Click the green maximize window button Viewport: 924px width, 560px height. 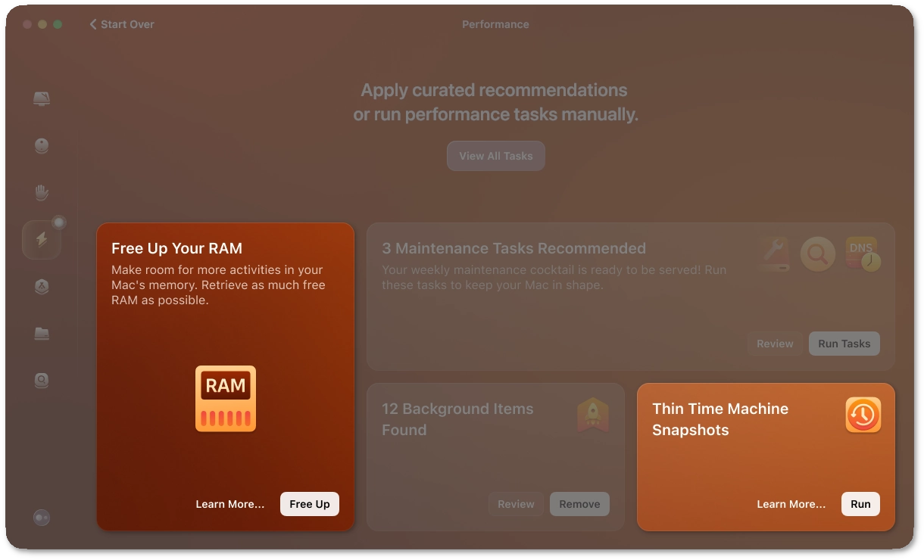(58, 24)
